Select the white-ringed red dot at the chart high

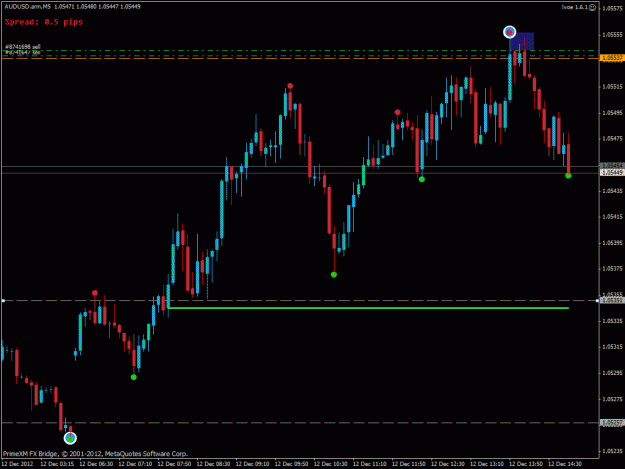point(509,32)
